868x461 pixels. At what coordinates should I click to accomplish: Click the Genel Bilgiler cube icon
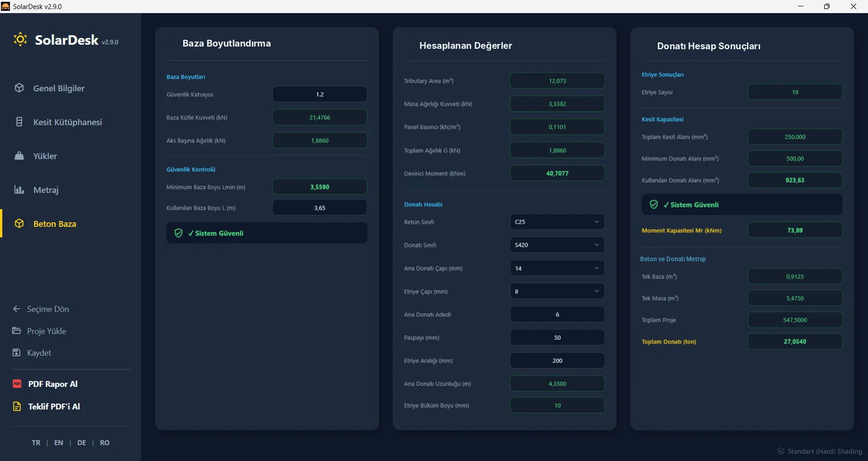(x=19, y=88)
